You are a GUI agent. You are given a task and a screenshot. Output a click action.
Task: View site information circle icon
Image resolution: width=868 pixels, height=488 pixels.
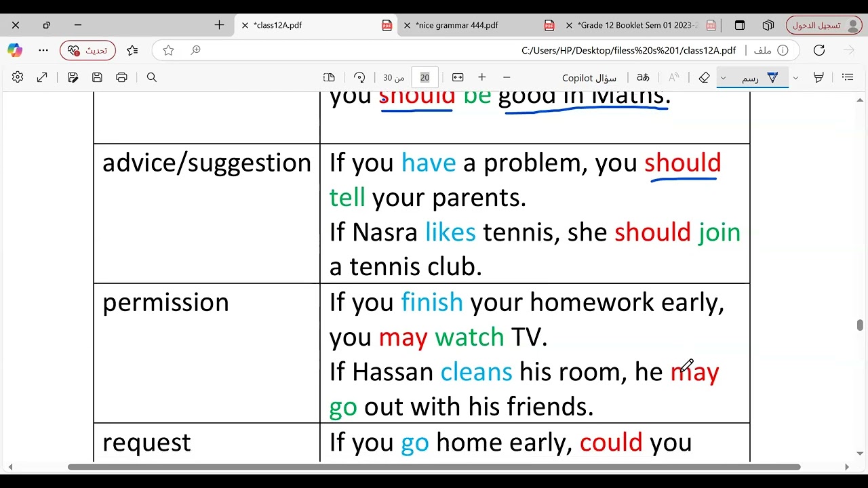783,50
